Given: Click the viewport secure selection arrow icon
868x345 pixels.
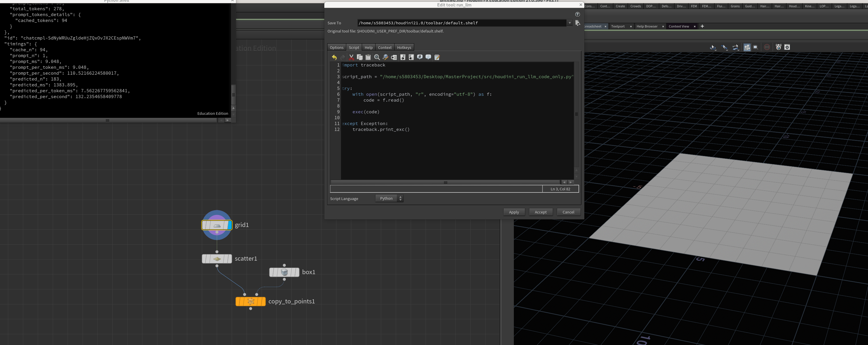Looking at the screenshot, I should tap(724, 47).
